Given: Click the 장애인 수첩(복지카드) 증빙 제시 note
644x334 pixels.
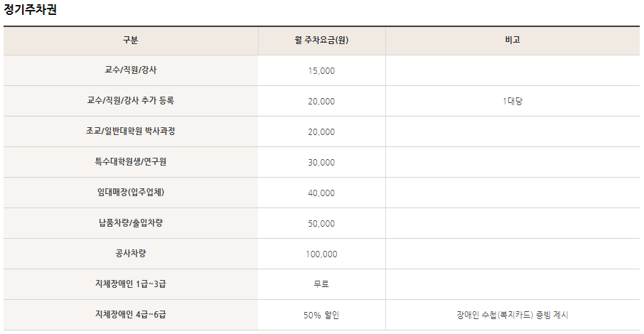Looking at the screenshot, I should pos(512,315).
